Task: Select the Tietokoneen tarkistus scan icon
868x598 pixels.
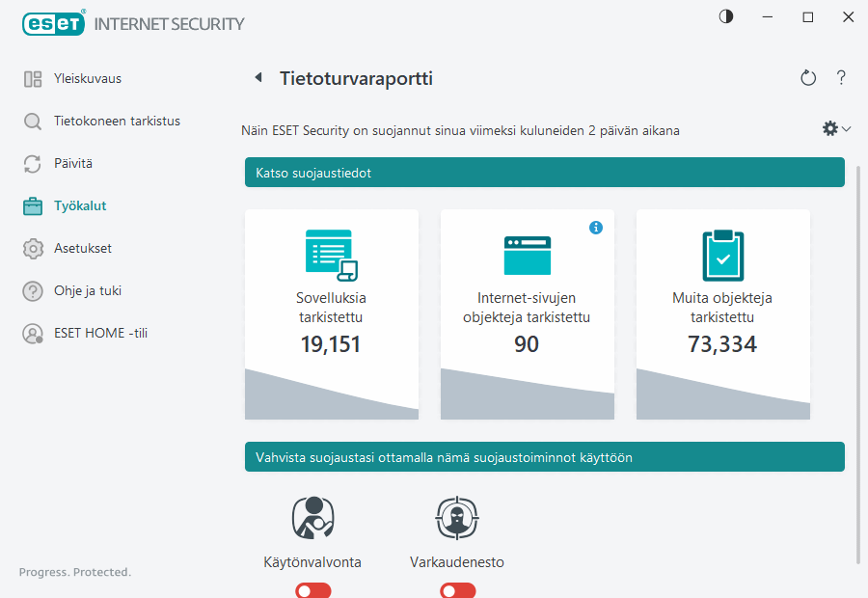Action: point(33,121)
